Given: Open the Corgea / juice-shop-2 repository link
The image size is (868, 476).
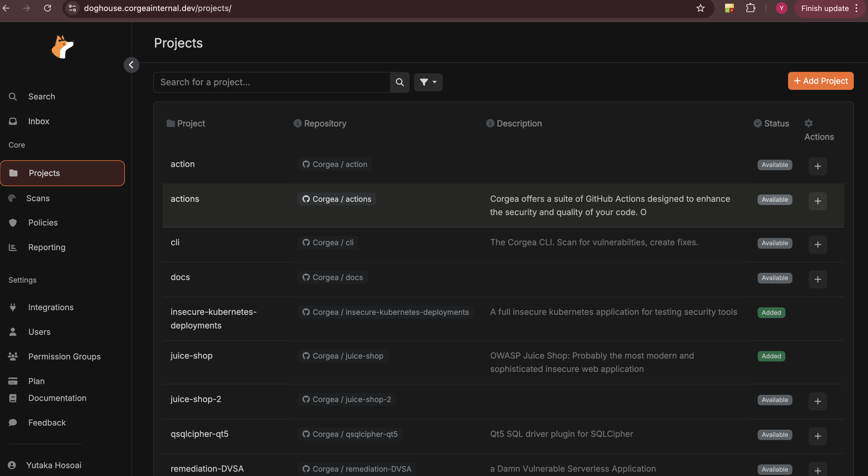Looking at the screenshot, I should (x=347, y=399).
